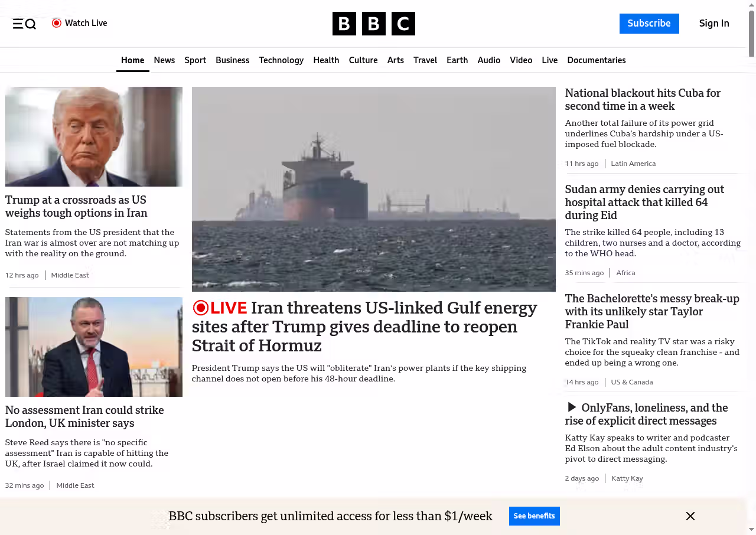Open the tanker ship image in Strait of Hormuz story

(373, 189)
